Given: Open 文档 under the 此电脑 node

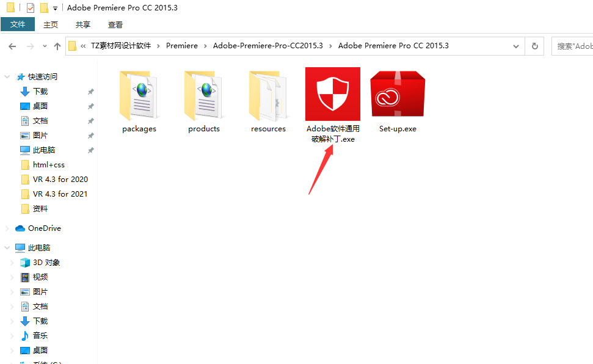Looking at the screenshot, I should pyautogui.click(x=40, y=307).
